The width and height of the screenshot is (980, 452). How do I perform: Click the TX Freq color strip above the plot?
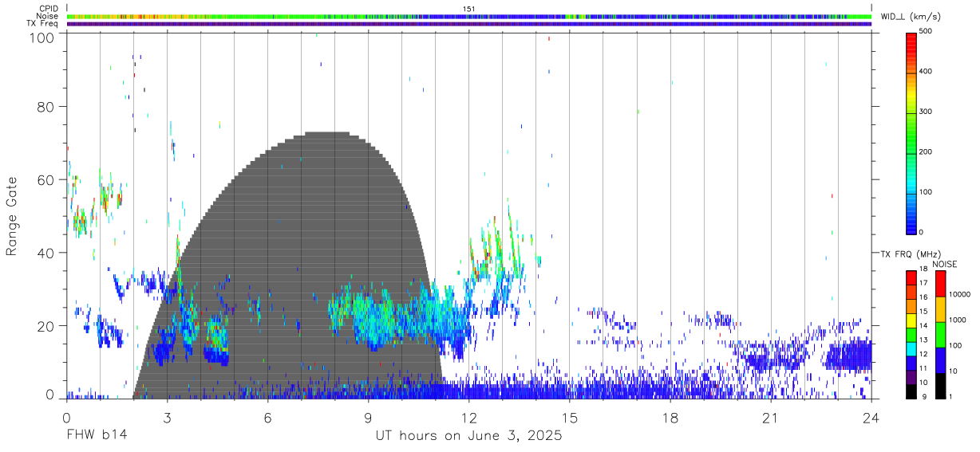469,23
